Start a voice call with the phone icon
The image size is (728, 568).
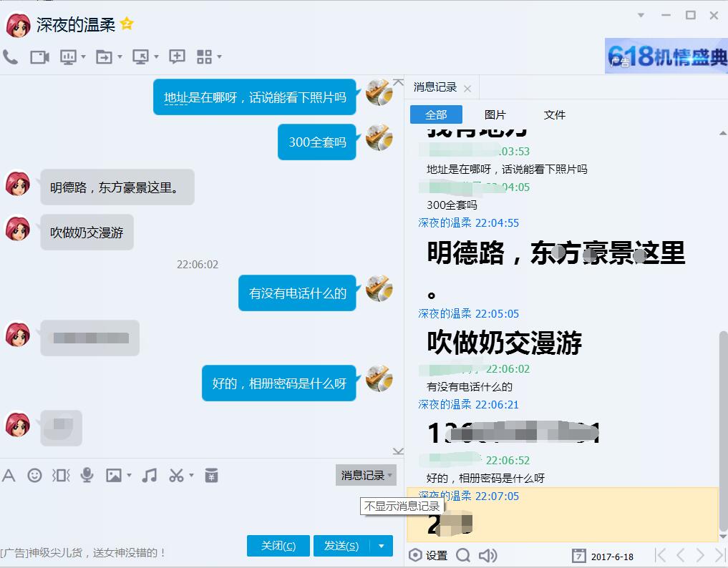[10, 57]
